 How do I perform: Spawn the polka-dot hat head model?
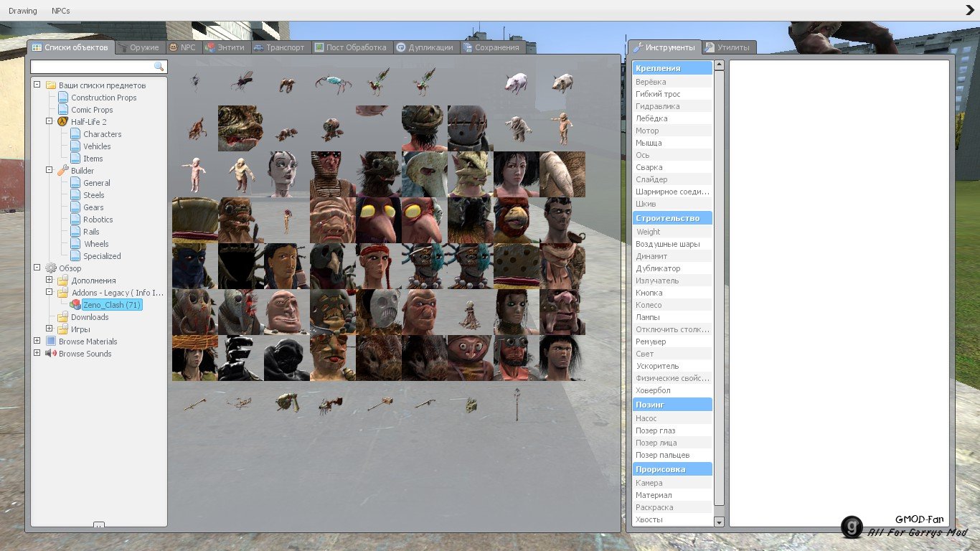(x=517, y=266)
